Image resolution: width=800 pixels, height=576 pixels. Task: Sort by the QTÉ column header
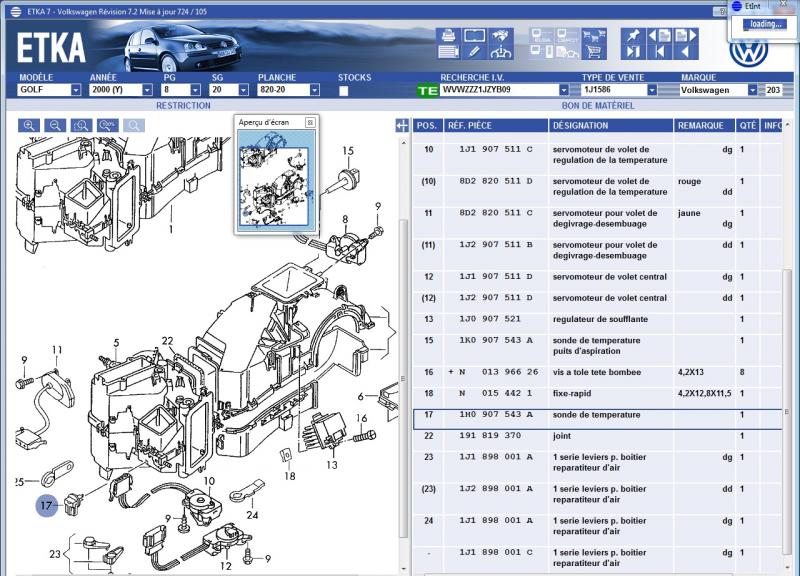pyautogui.click(x=747, y=126)
